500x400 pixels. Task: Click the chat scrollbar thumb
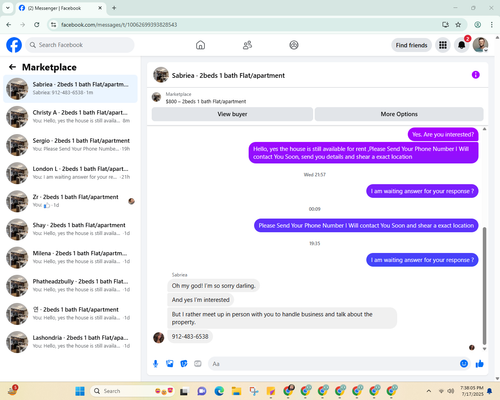click(x=484, y=286)
